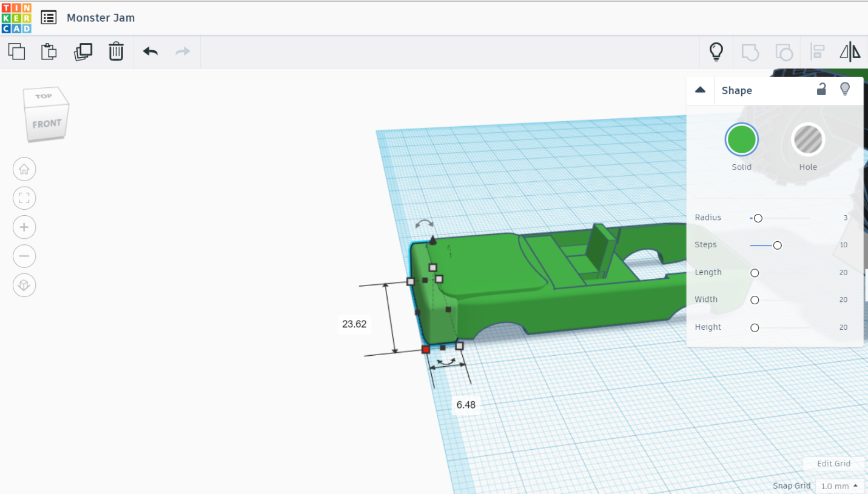The width and height of the screenshot is (868, 494).
Task: Click the curved rotation arrow above shape
Action: pos(425,224)
